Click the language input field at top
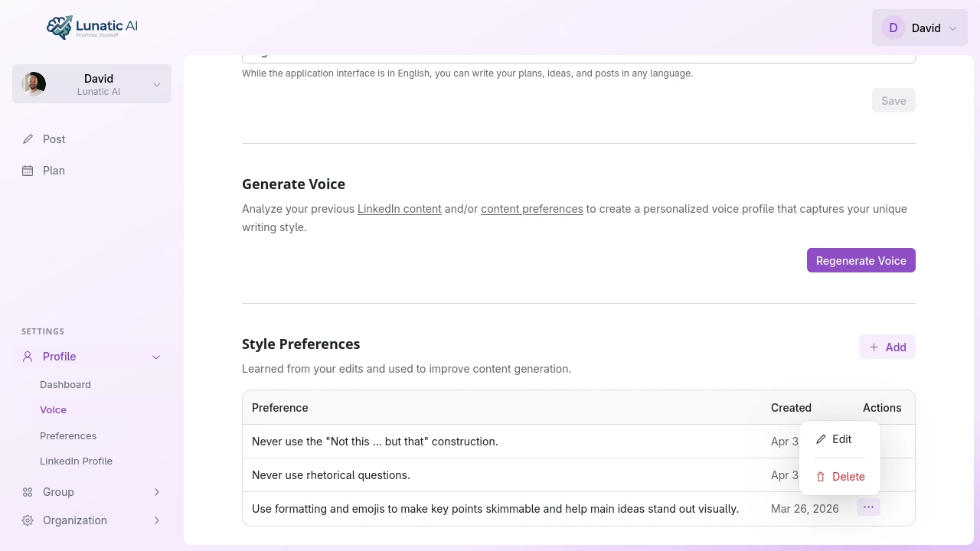The width and height of the screenshot is (980, 551). tap(579, 58)
